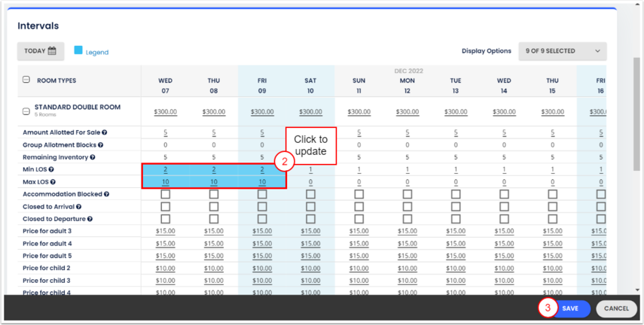Click the Cancel button
The image size is (644, 325).
point(616,308)
